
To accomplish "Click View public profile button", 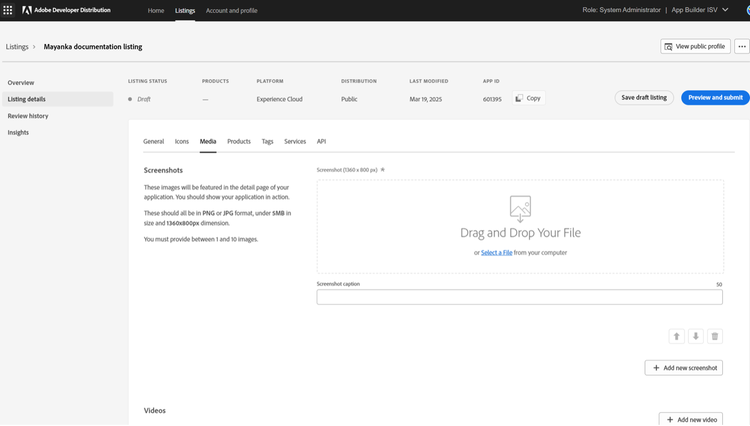I will 695,46.
